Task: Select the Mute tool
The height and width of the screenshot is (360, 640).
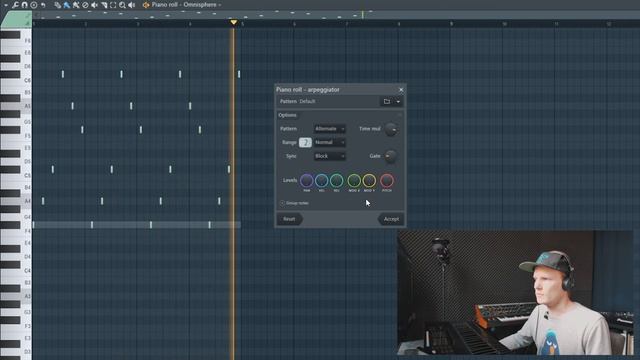Action: coord(94,5)
